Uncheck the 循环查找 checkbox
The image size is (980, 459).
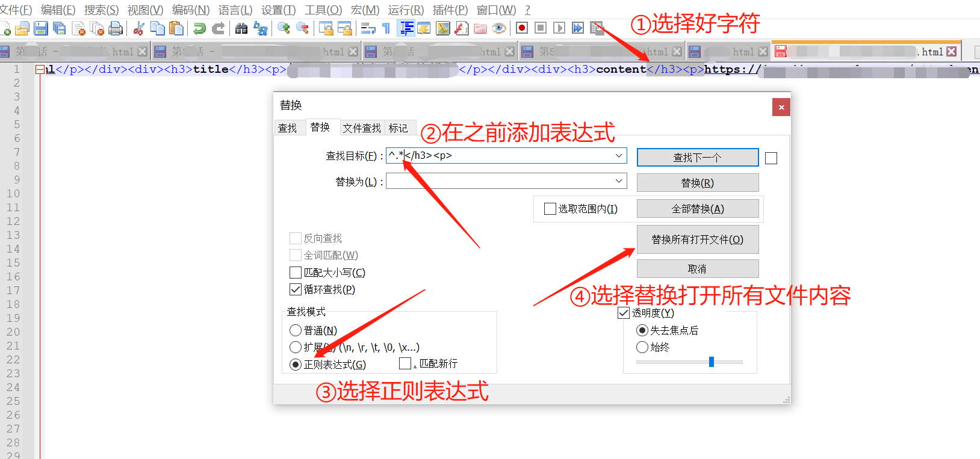tap(296, 289)
